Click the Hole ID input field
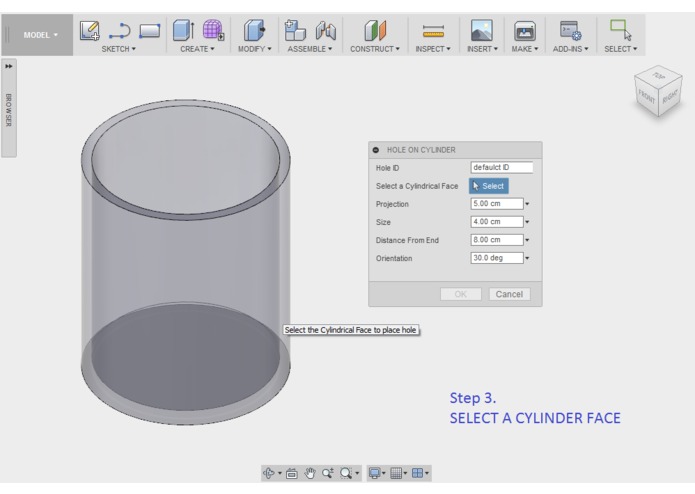Viewport: 695px width, 494px height. (502, 167)
